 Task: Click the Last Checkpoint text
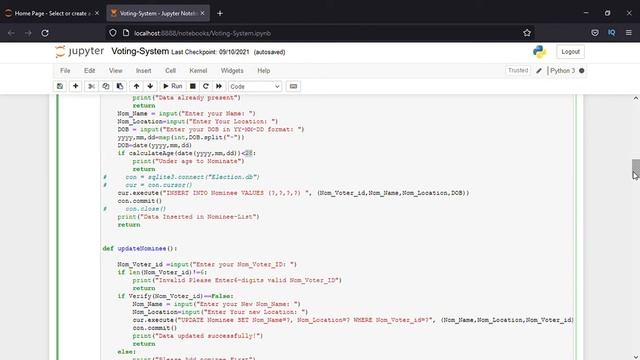point(210,52)
